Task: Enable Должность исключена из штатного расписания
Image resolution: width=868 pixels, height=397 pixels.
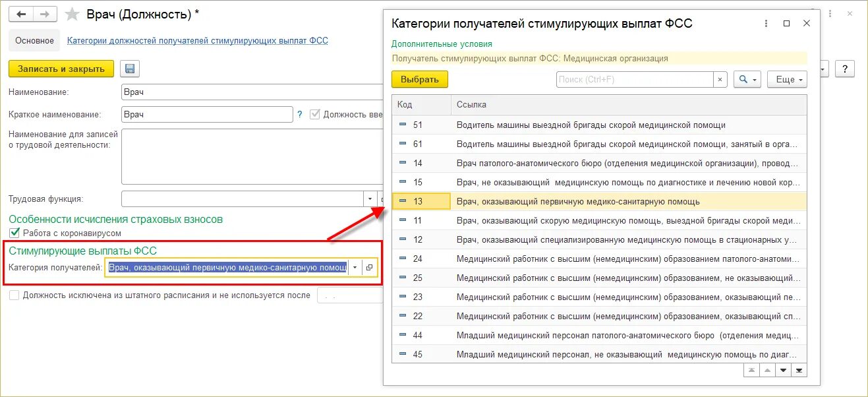Action: pos(14,295)
